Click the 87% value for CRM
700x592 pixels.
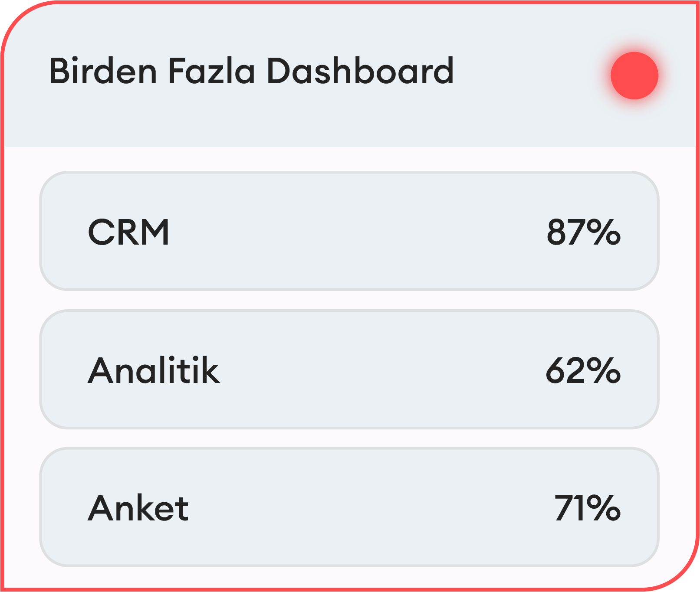583,232
